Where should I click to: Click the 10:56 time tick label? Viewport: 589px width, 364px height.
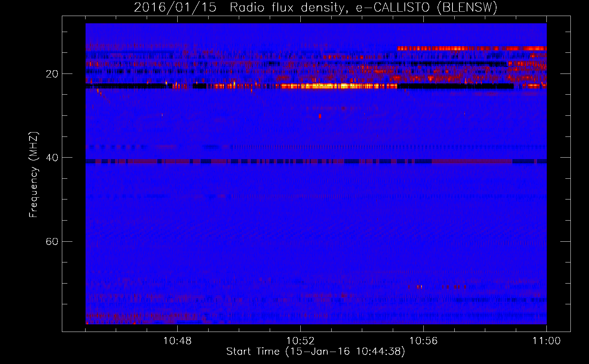(423, 341)
